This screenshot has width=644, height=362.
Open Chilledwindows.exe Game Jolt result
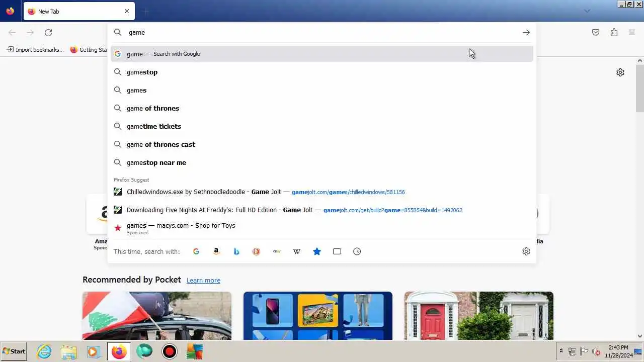pos(322,192)
